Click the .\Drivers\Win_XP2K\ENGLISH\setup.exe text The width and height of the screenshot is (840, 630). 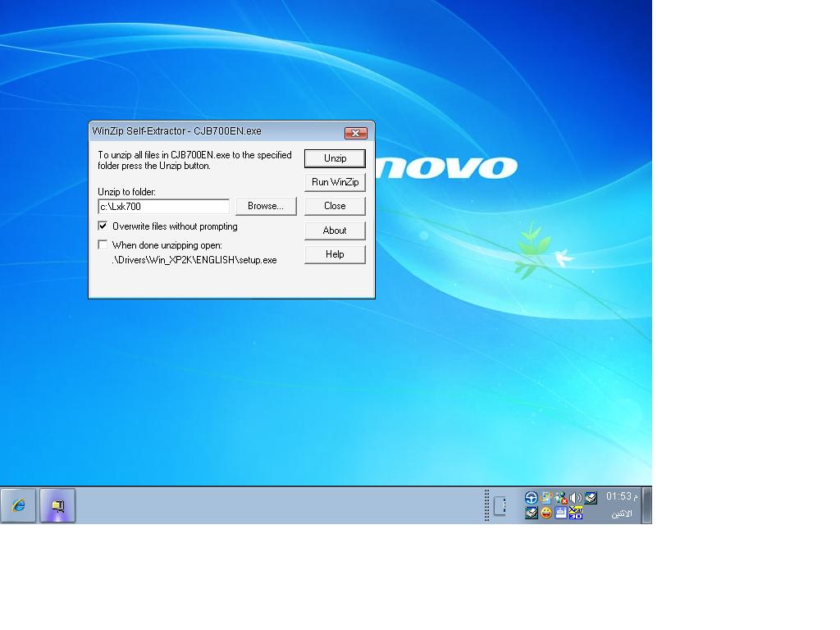coord(194,260)
